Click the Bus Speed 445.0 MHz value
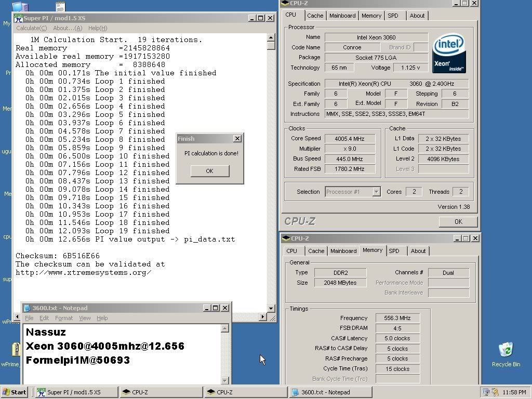Viewport: 532px width, 399px height. 350,159
